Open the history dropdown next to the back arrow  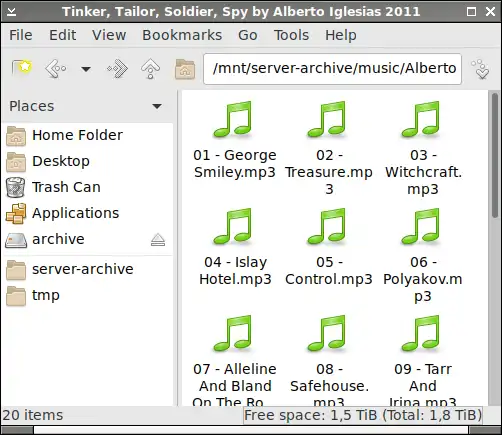86,69
